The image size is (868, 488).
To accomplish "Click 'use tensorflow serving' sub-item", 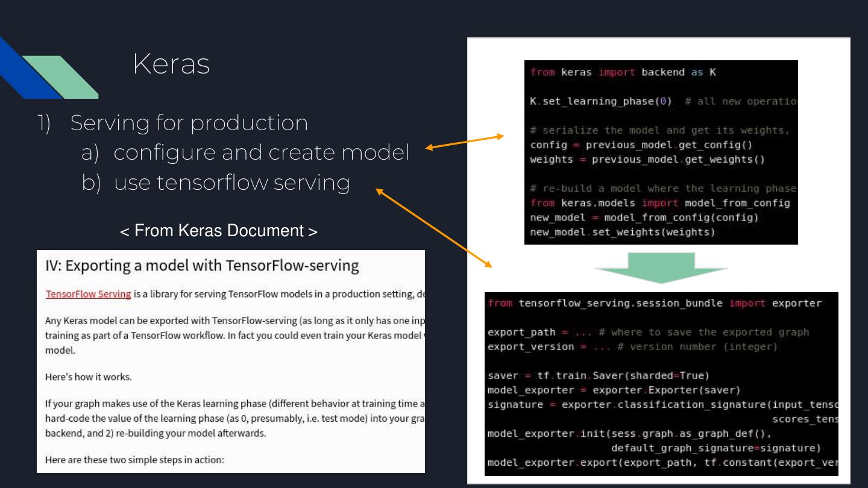I will [x=231, y=183].
